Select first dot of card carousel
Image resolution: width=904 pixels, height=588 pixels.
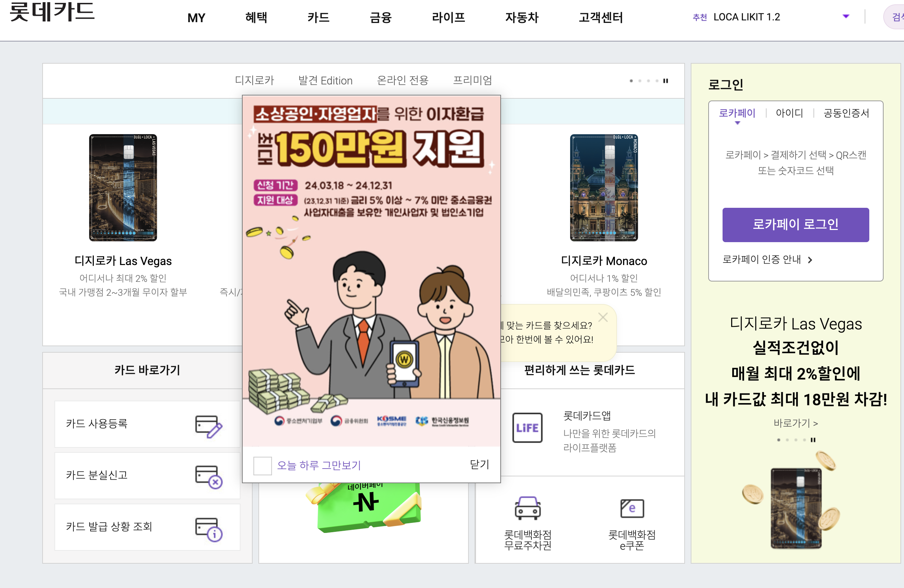[x=631, y=80]
